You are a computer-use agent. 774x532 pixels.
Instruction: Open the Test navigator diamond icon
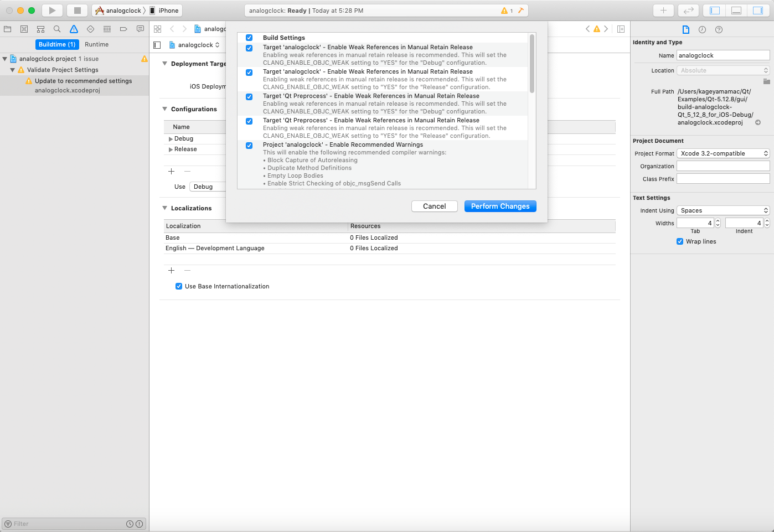(90, 29)
